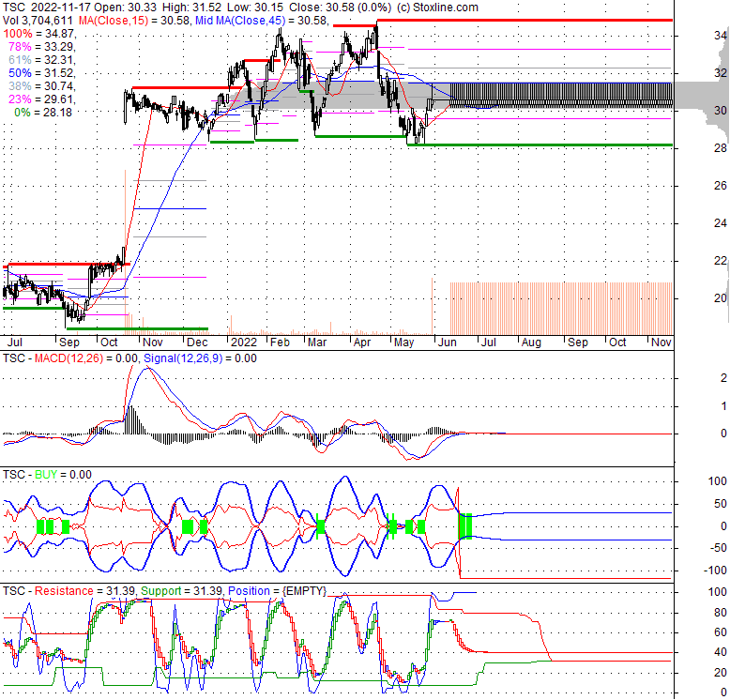Click the 'Signal(12,26,9) = 0.00' indicator label
Screen dimensions: 730x700
200,358
